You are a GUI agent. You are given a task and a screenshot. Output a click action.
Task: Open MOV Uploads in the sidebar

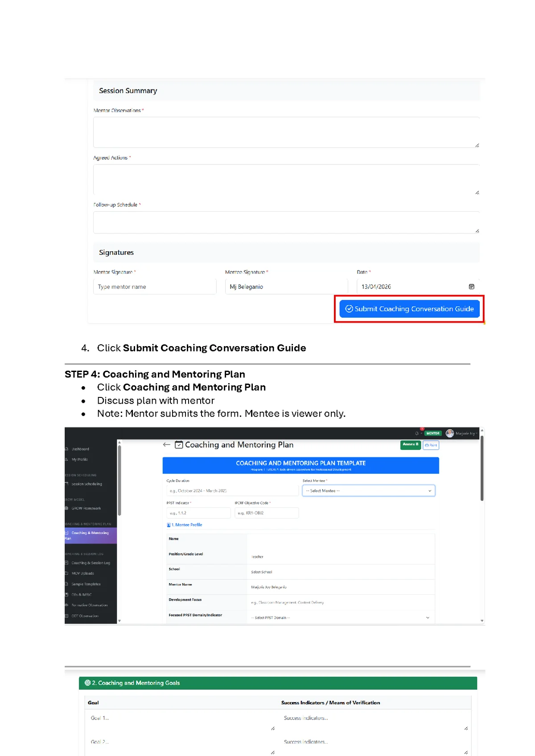click(82, 573)
